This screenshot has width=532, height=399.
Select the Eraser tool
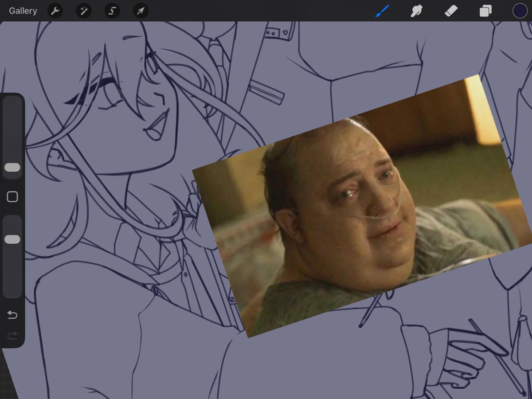pos(451,11)
